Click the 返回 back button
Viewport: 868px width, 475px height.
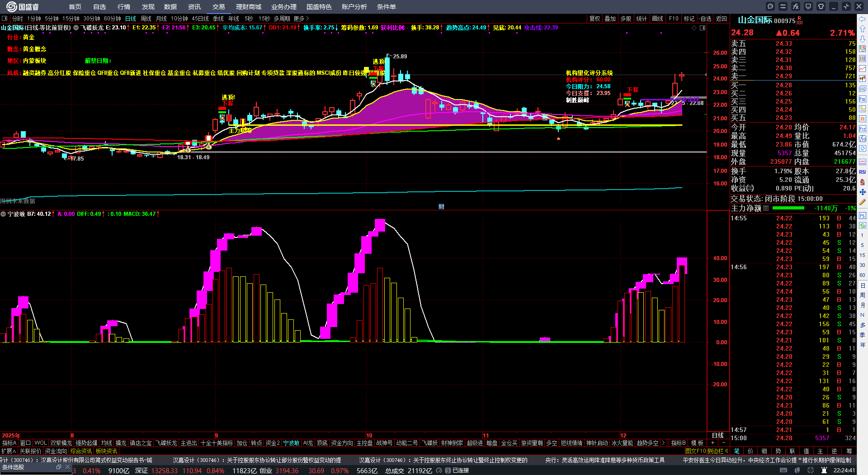pos(722,19)
